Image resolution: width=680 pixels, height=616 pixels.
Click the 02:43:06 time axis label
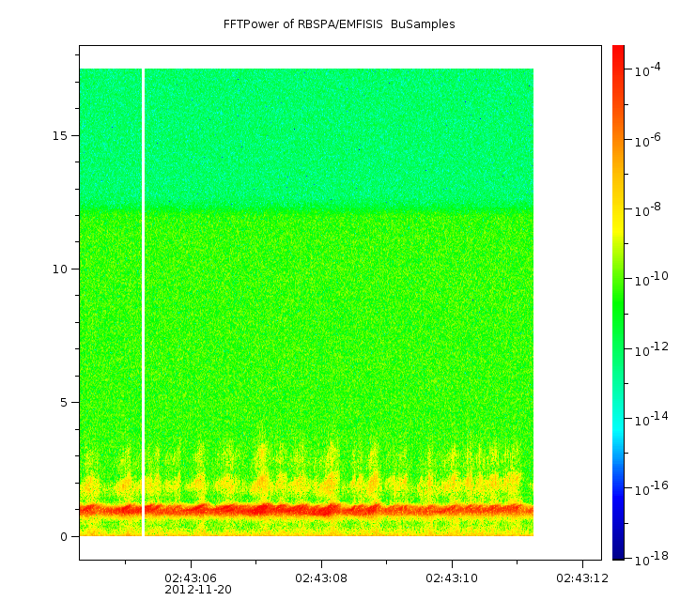click(x=192, y=577)
